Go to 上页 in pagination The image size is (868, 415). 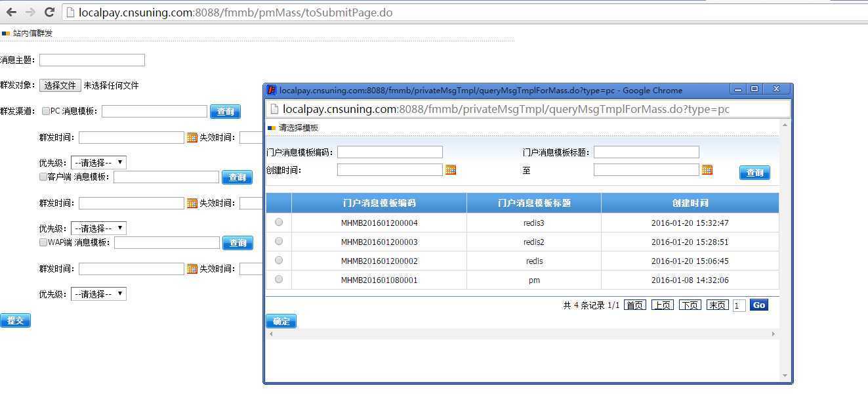662,305
